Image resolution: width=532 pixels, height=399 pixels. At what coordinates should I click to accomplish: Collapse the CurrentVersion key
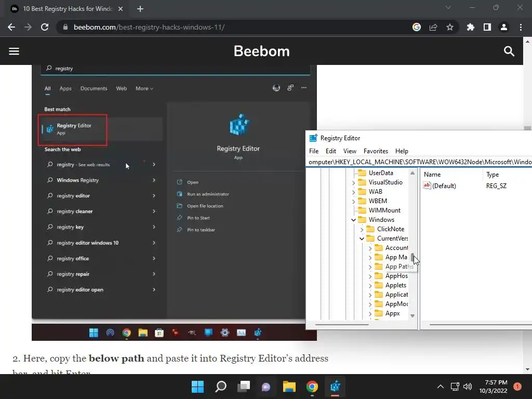coord(362,238)
